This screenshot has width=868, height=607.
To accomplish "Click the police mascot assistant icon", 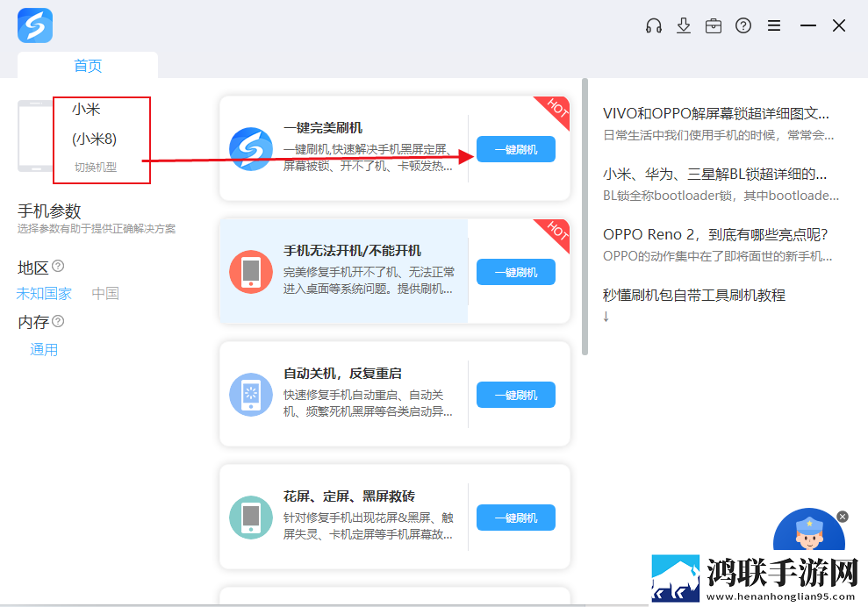I will pyautogui.click(x=809, y=530).
